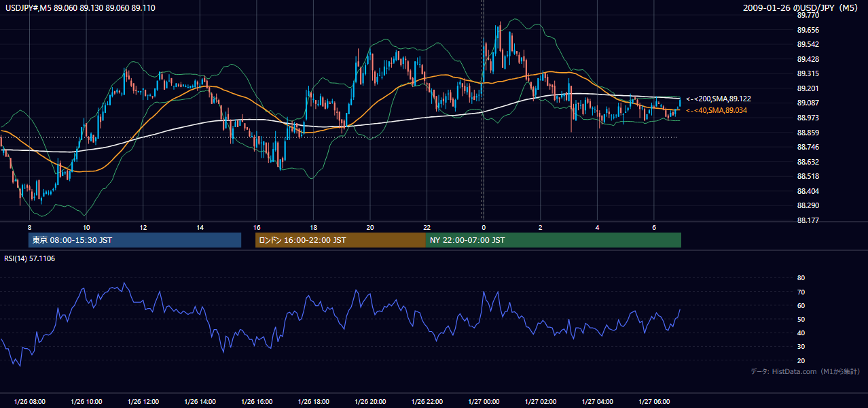The width and height of the screenshot is (868, 408).
Task: Click price axis label 88.632
Action: [x=808, y=162]
